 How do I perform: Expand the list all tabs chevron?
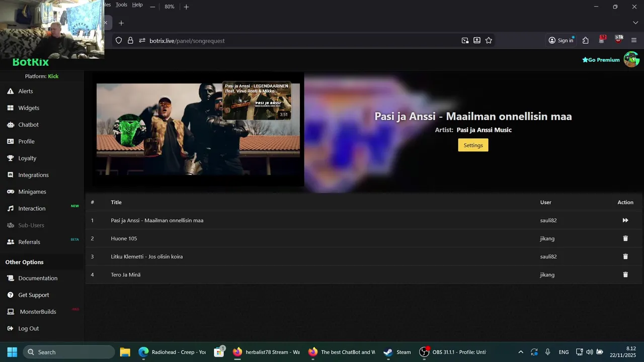point(635,23)
